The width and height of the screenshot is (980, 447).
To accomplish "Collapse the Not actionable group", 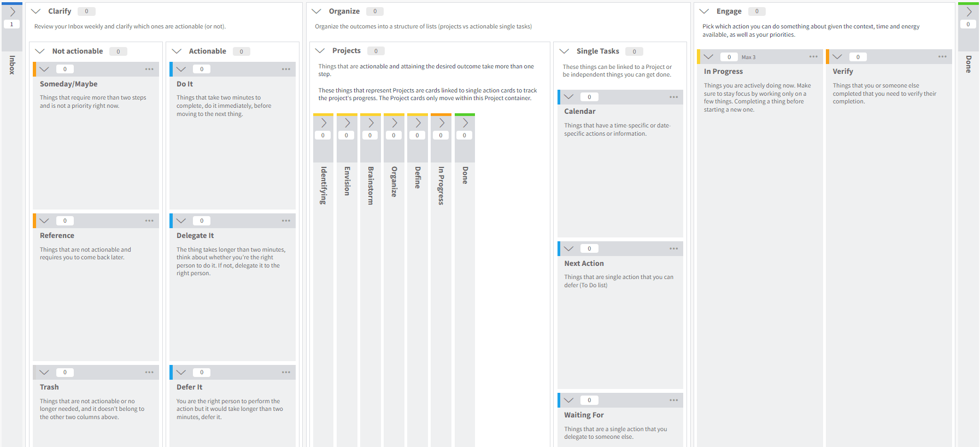I will (x=40, y=51).
